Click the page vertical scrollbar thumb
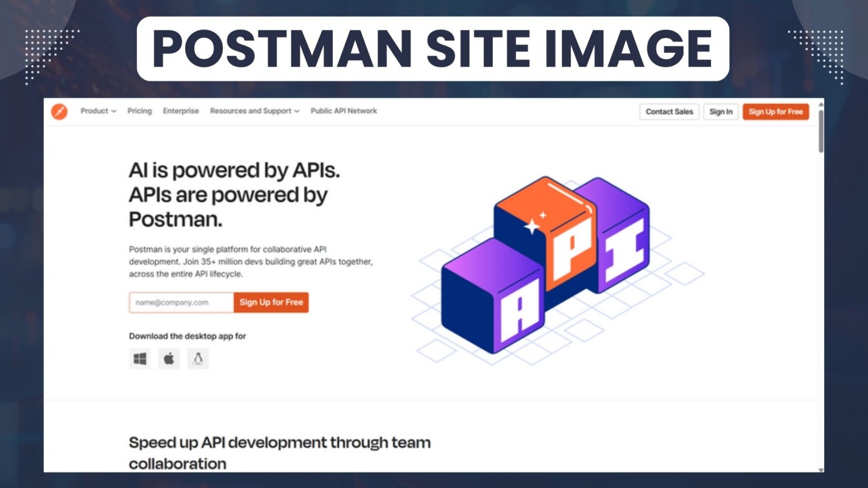Image resolution: width=868 pixels, height=488 pixels. pos(821,131)
